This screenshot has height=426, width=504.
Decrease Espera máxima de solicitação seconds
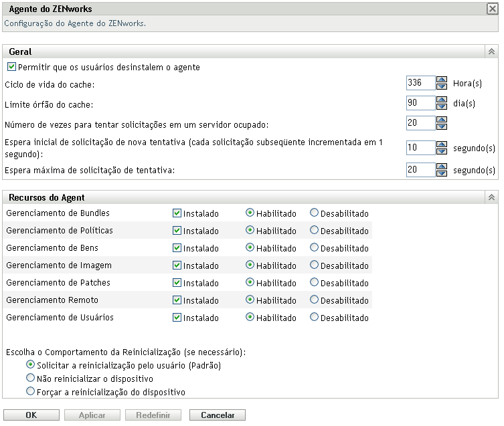point(442,173)
